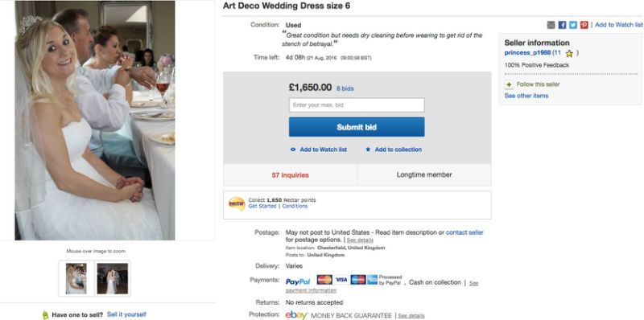Share listing on Pinterest icon
The height and width of the screenshot is (320, 644).
point(584,25)
